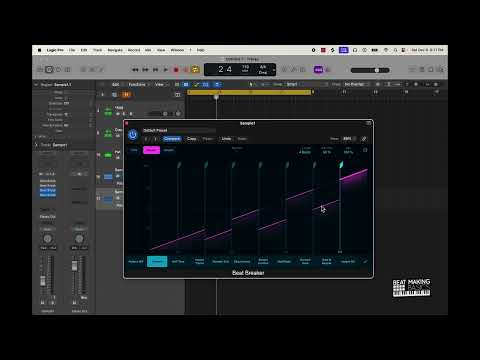Click the left channel strip pan knob
The height and width of the screenshot is (360, 480).
click(x=48, y=239)
